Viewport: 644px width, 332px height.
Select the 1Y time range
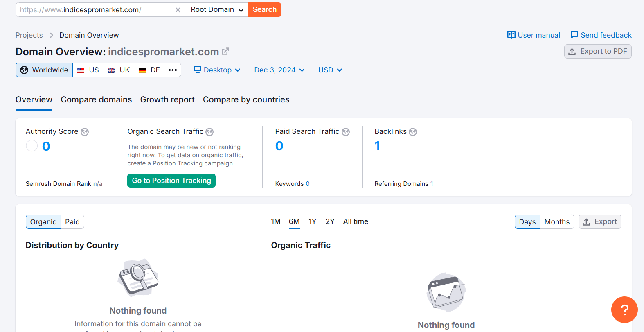[x=313, y=221]
